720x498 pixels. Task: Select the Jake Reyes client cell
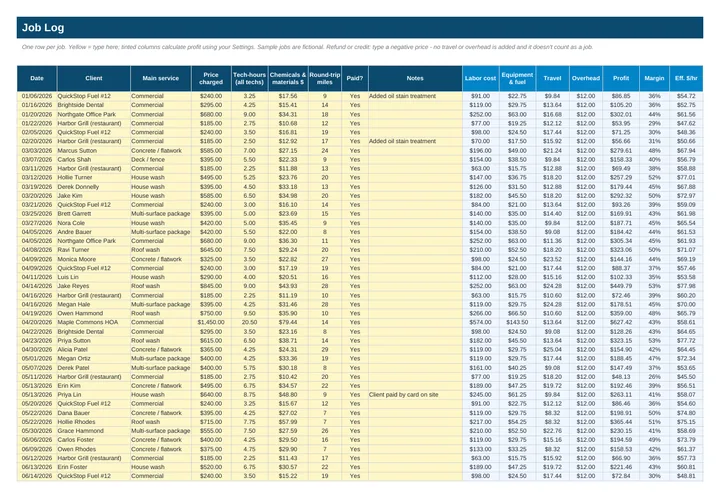pos(94,286)
